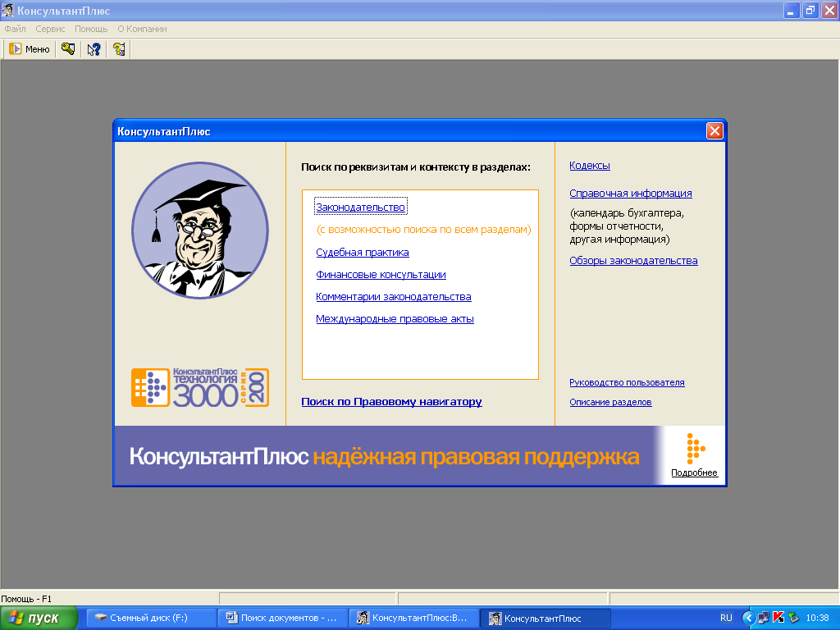This screenshot has width=840, height=630.
Task: Open the Сервис menu
Action: tap(50, 29)
